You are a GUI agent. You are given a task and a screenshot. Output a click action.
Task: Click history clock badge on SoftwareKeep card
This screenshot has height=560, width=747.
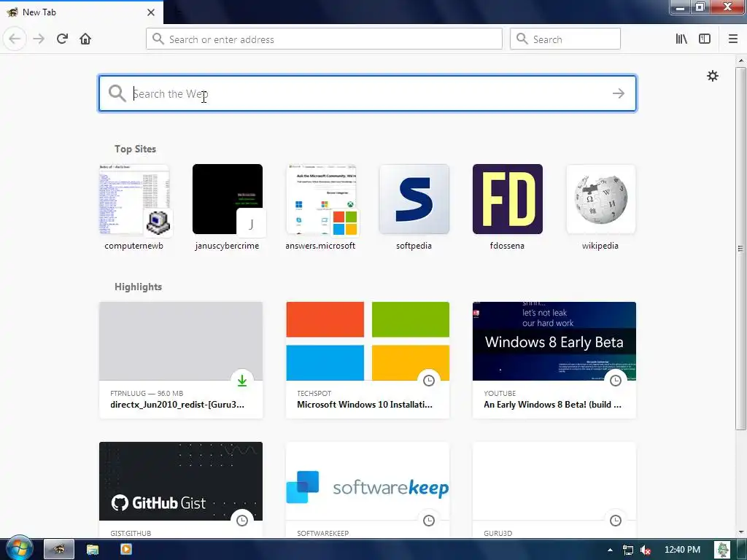coord(429,520)
